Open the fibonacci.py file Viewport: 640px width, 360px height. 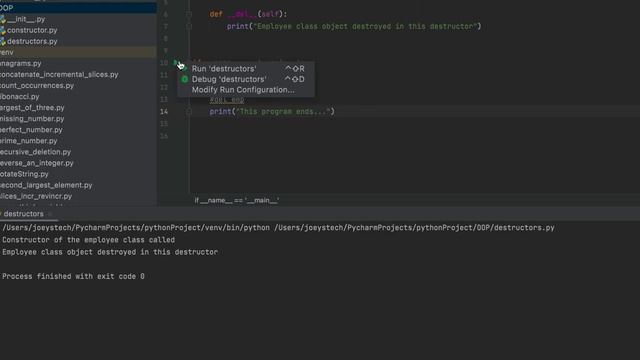[x=20, y=96]
